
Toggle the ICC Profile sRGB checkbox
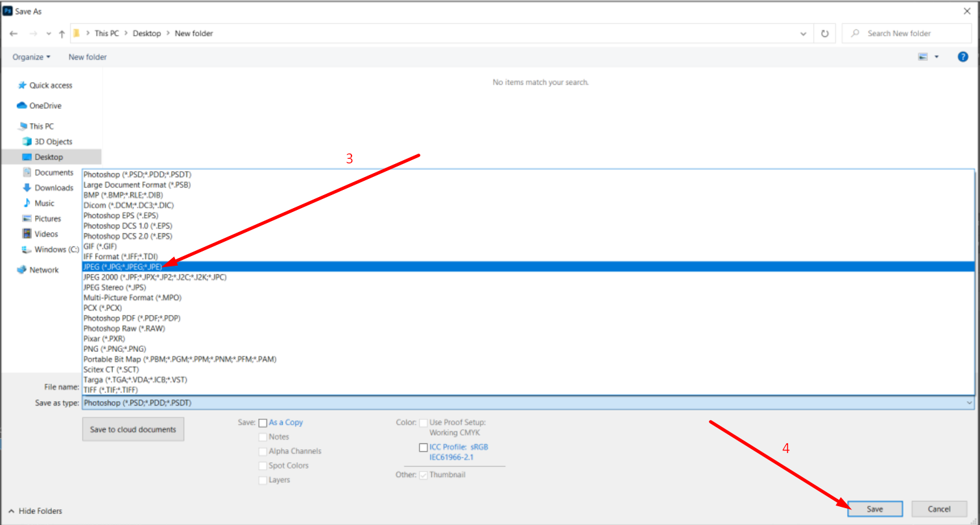[x=424, y=447]
